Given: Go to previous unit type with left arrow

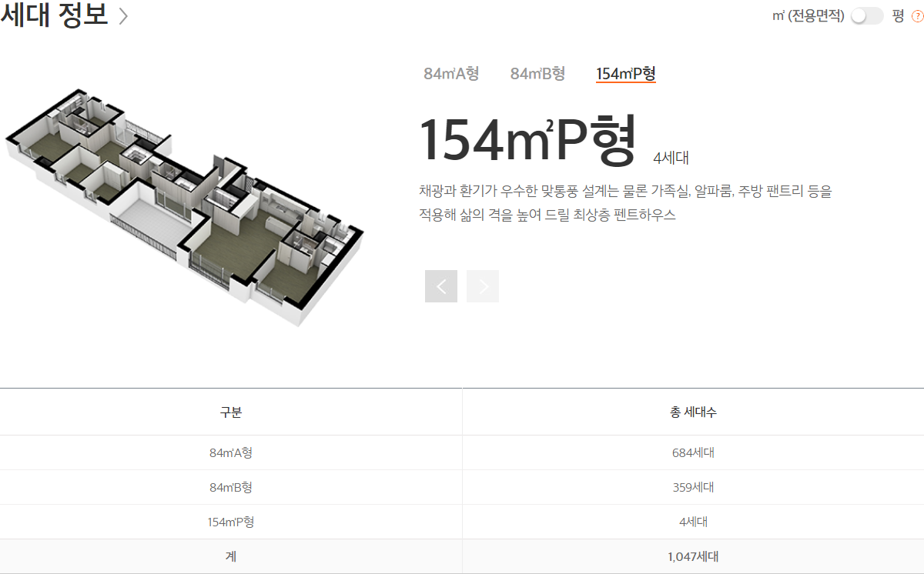Looking at the screenshot, I should [x=441, y=286].
